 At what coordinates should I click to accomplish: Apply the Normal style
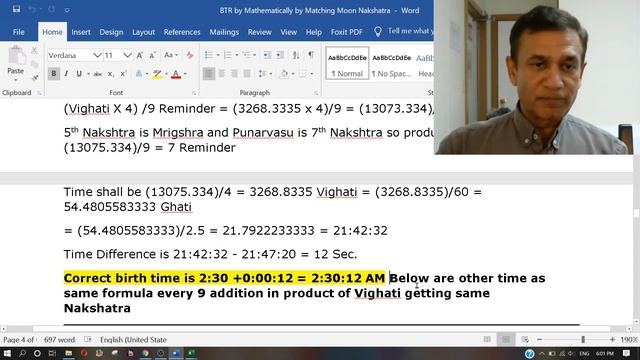click(x=347, y=63)
